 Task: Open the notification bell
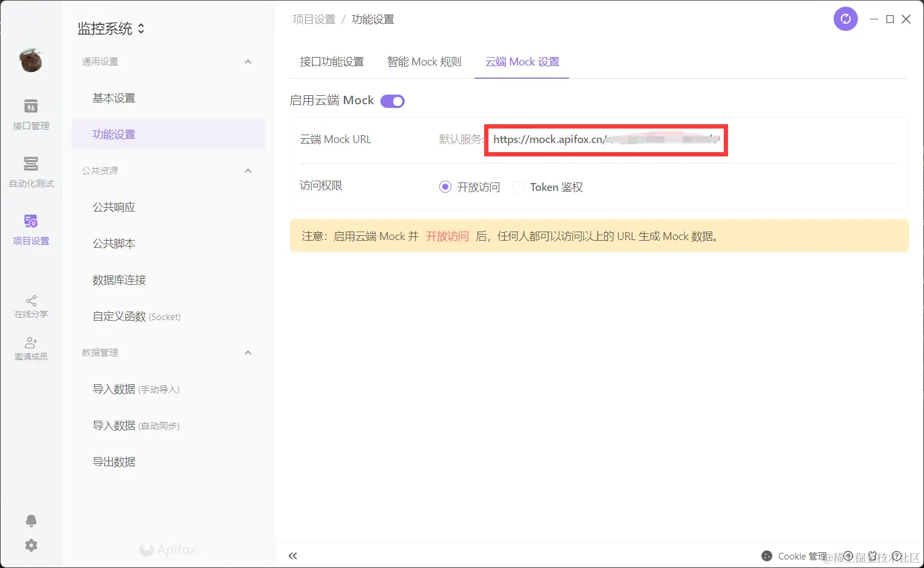click(31, 521)
